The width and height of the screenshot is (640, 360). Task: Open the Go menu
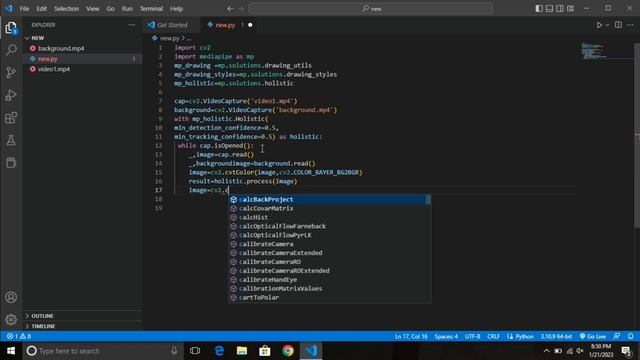click(x=111, y=9)
